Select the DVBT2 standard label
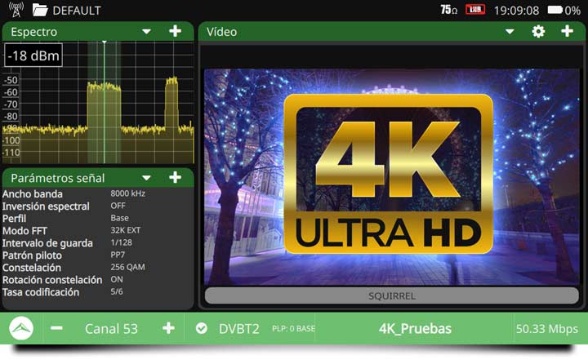588x364 pixels. (238, 329)
